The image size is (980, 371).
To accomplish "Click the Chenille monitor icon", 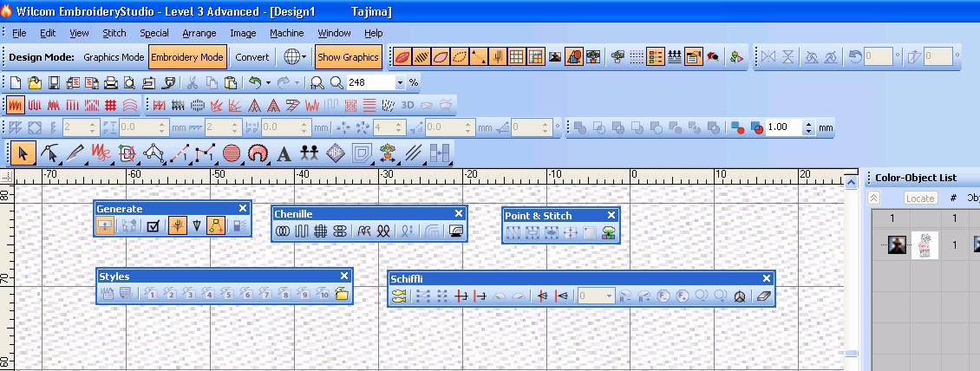I will [455, 231].
